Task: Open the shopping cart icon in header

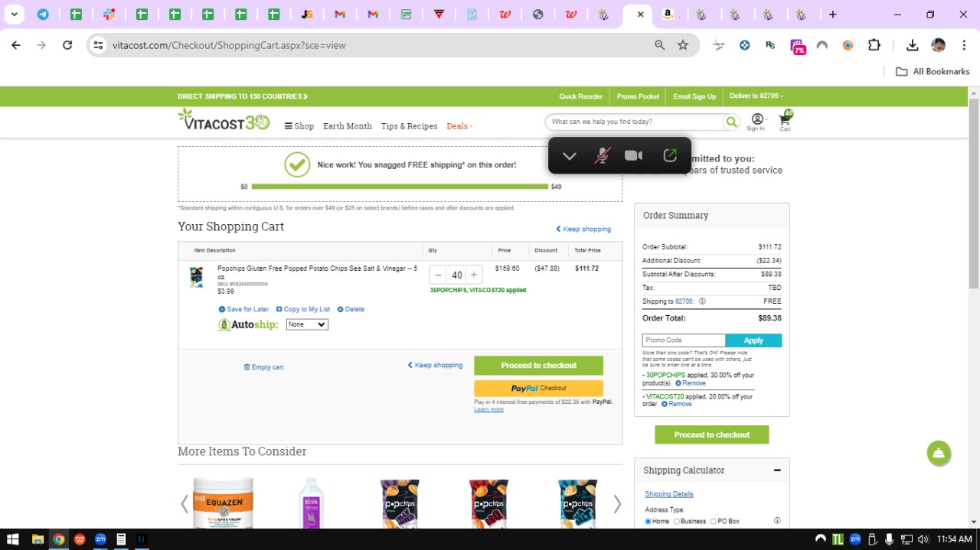Action: (x=786, y=121)
